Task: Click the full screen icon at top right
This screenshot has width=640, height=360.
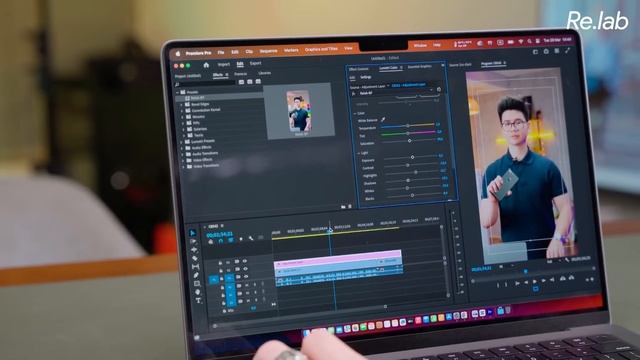Action: 567,51
